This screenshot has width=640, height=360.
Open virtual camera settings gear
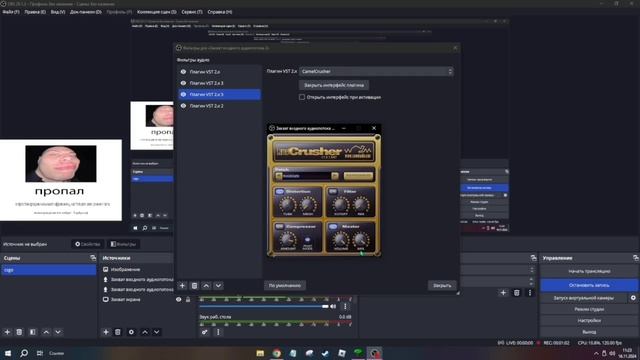point(633,298)
